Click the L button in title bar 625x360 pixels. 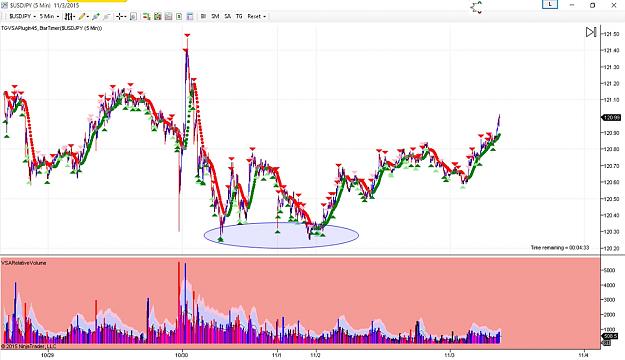(550, 4)
